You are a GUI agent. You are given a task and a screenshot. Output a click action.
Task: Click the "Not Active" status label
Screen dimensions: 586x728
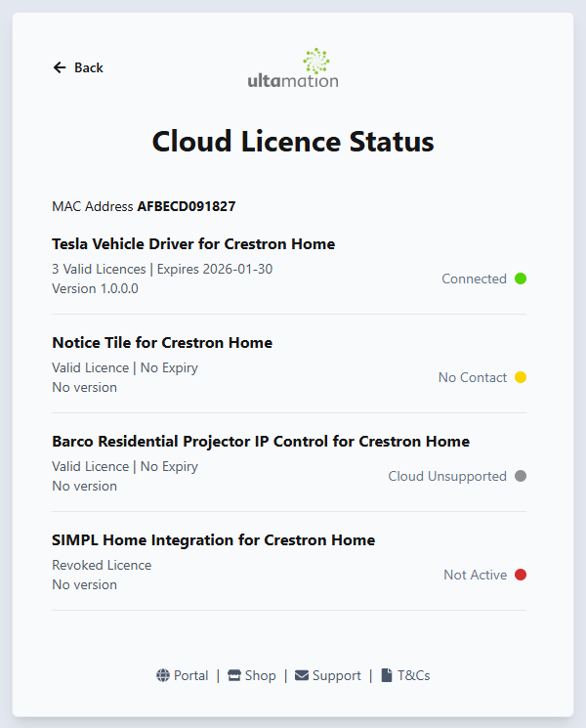point(475,575)
